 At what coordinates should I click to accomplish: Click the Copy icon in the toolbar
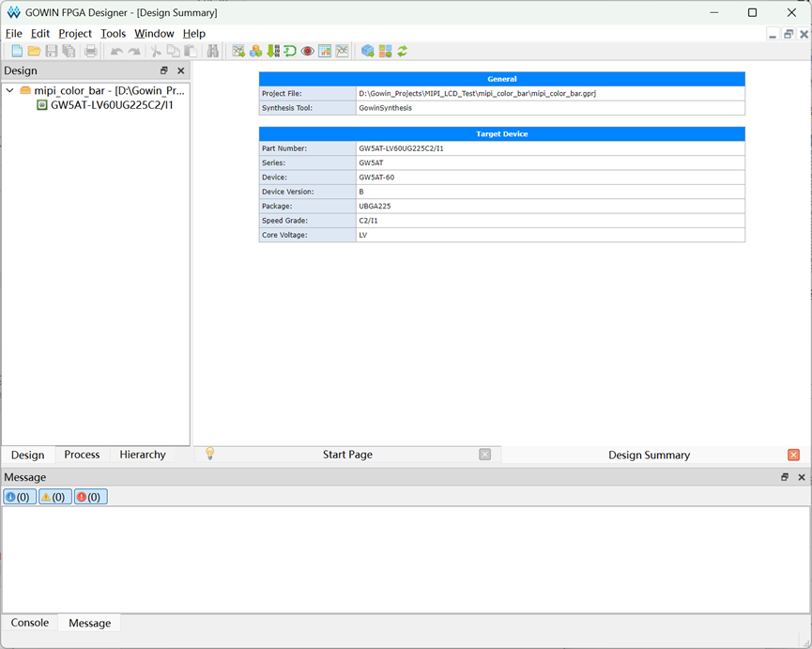[173, 51]
